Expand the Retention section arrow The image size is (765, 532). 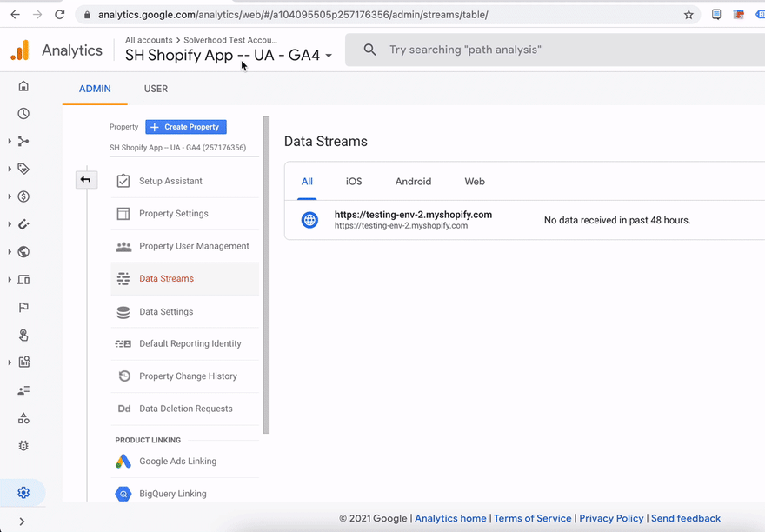pyautogui.click(x=10, y=224)
